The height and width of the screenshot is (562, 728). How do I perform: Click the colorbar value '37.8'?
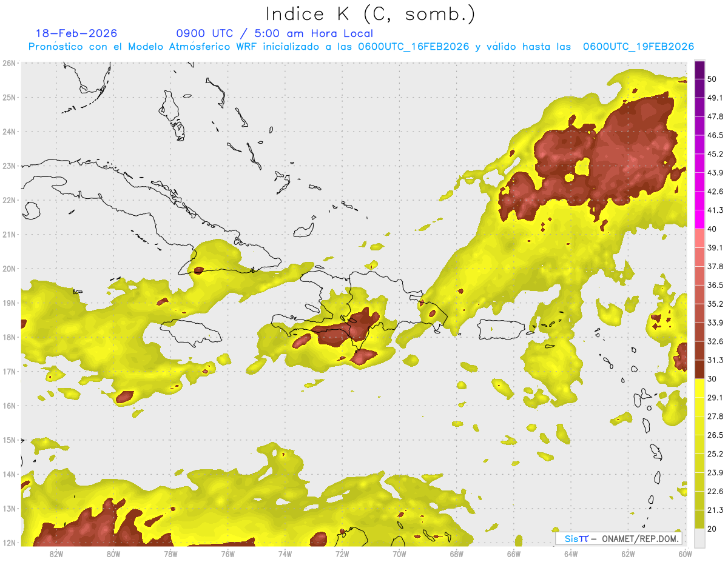click(715, 267)
